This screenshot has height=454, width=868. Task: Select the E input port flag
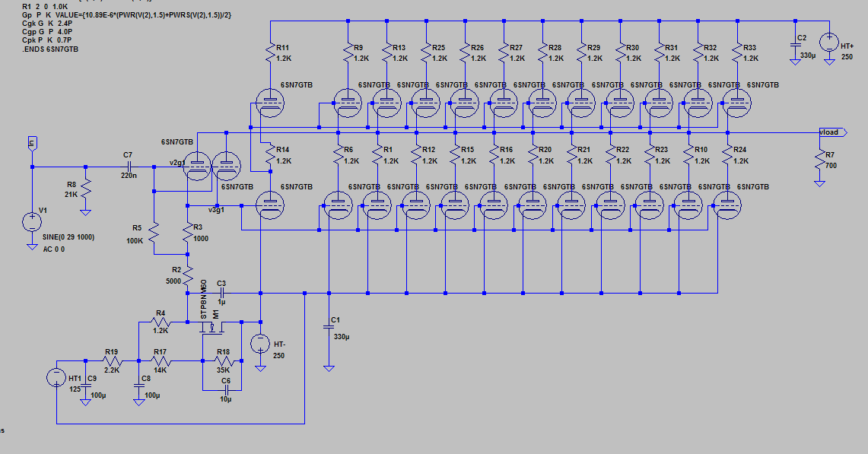pyautogui.click(x=32, y=144)
